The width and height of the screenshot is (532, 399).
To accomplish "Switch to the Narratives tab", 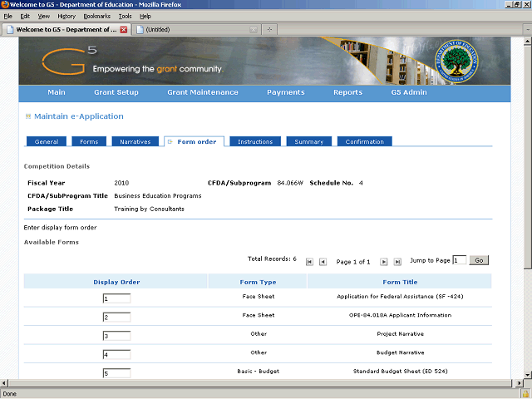I will pyautogui.click(x=135, y=141).
